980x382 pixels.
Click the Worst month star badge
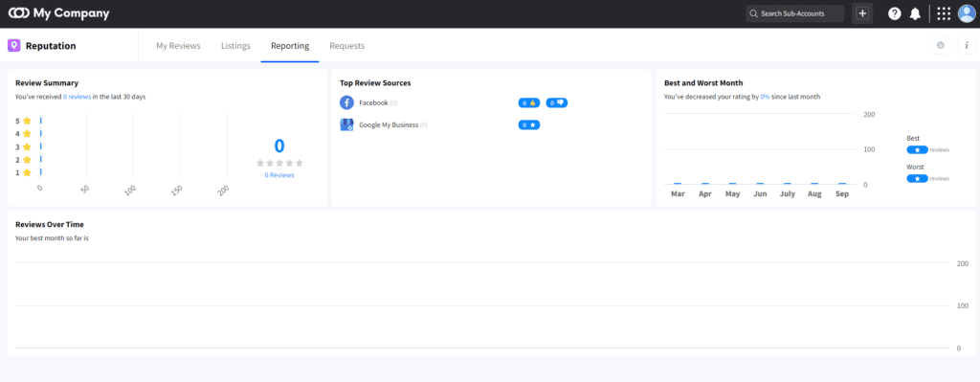(x=917, y=179)
